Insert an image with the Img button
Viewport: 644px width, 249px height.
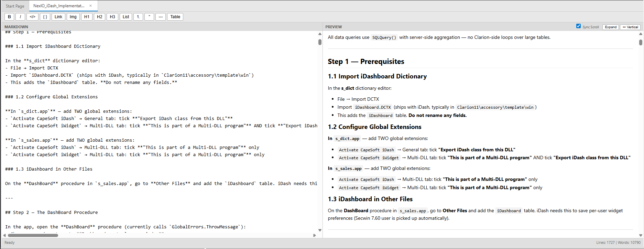click(x=73, y=17)
